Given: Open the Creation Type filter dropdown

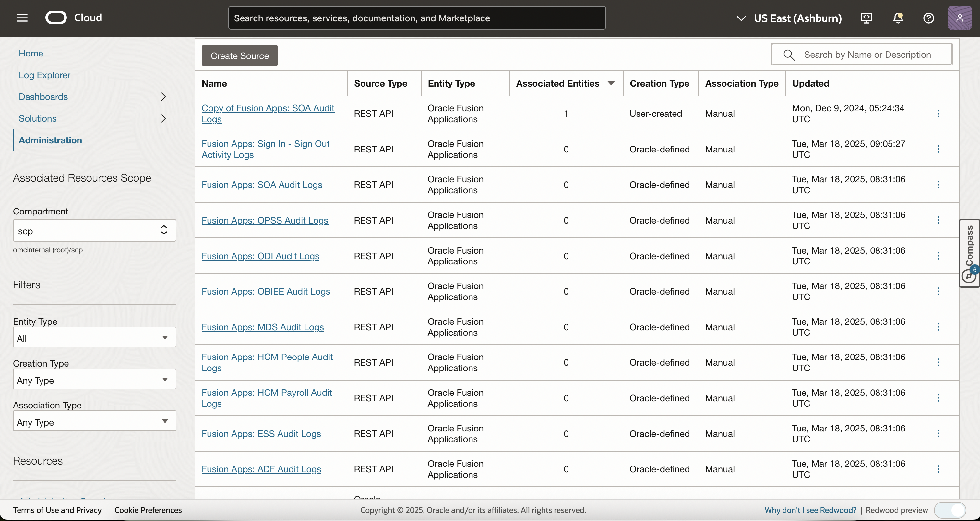Looking at the screenshot, I should click(x=94, y=380).
